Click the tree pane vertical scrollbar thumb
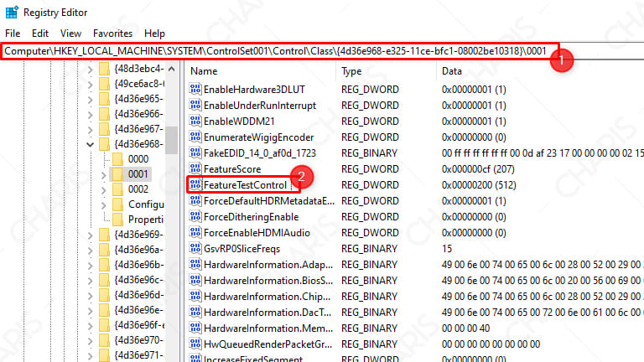Screen dimensions: 644x362 click(x=172, y=140)
